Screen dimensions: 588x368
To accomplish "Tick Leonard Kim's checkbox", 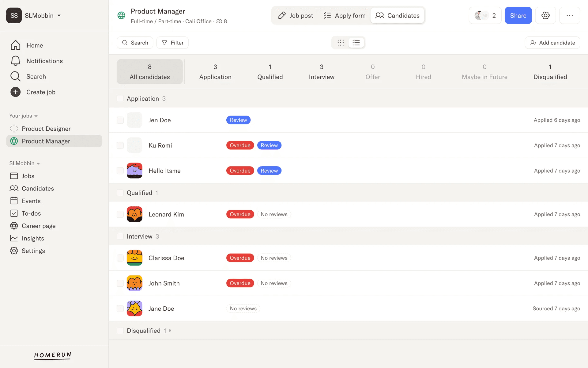I will (x=120, y=214).
